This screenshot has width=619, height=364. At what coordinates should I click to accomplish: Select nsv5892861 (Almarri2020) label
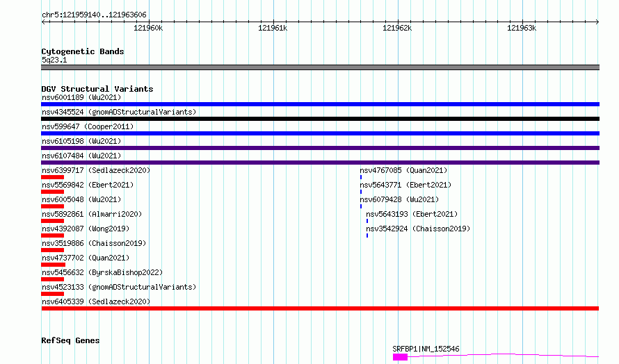92,214
